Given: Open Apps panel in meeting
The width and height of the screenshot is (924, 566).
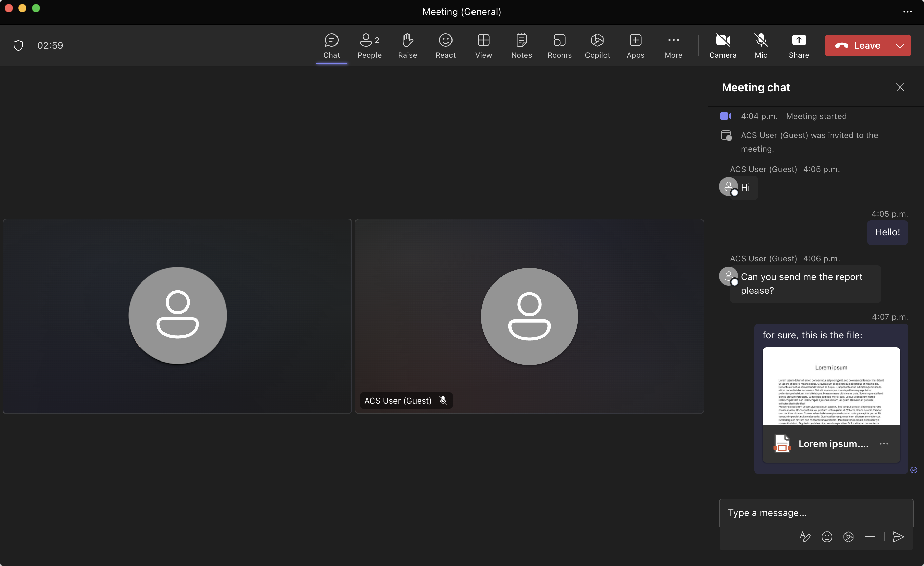Looking at the screenshot, I should click(x=635, y=45).
